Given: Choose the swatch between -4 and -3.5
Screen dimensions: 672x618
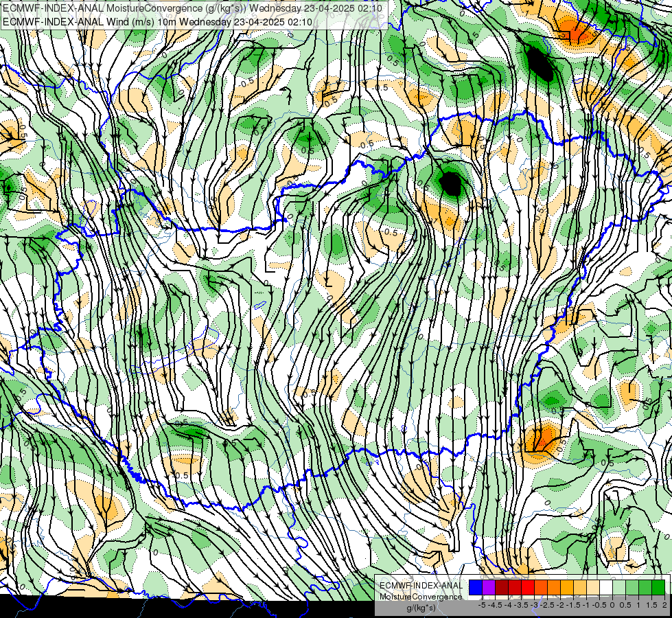Looking at the screenshot, I should point(515,587).
